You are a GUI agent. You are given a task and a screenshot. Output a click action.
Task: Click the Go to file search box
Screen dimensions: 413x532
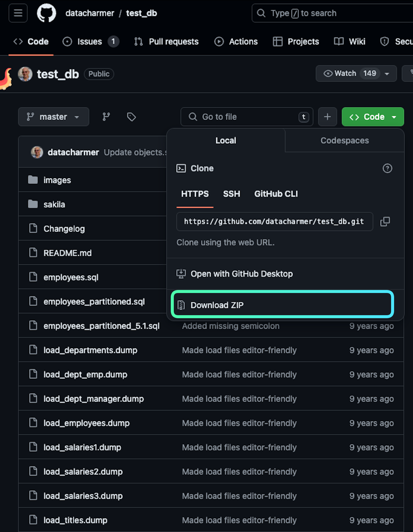pyautogui.click(x=247, y=117)
